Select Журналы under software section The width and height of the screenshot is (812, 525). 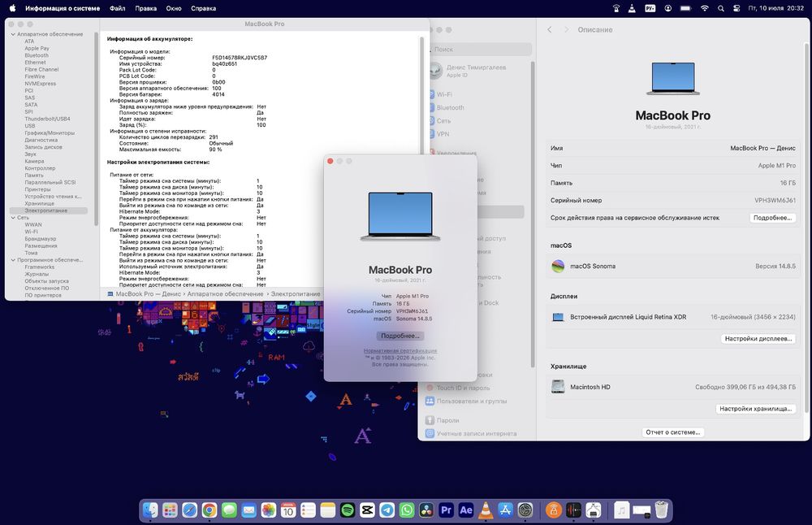point(37,274)
